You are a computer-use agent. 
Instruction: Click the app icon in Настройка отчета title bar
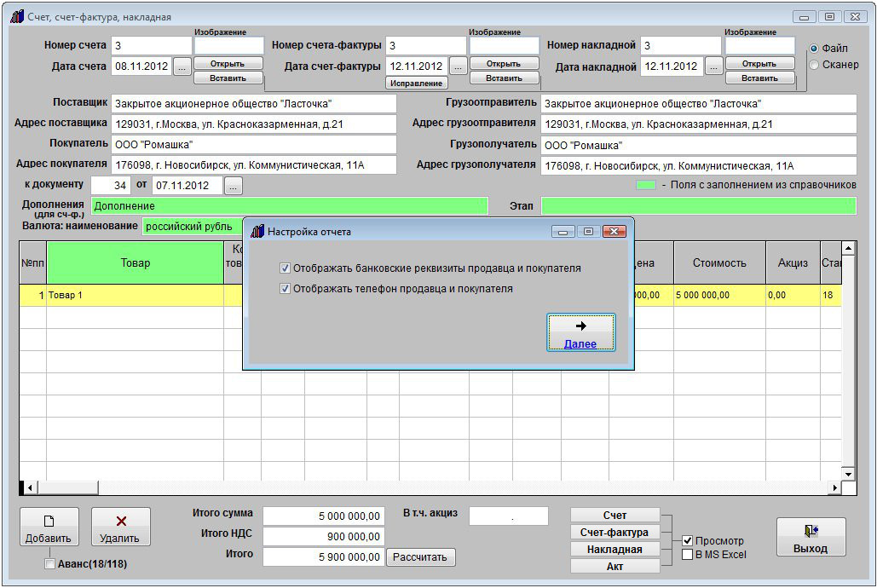(x=257, y=232)
